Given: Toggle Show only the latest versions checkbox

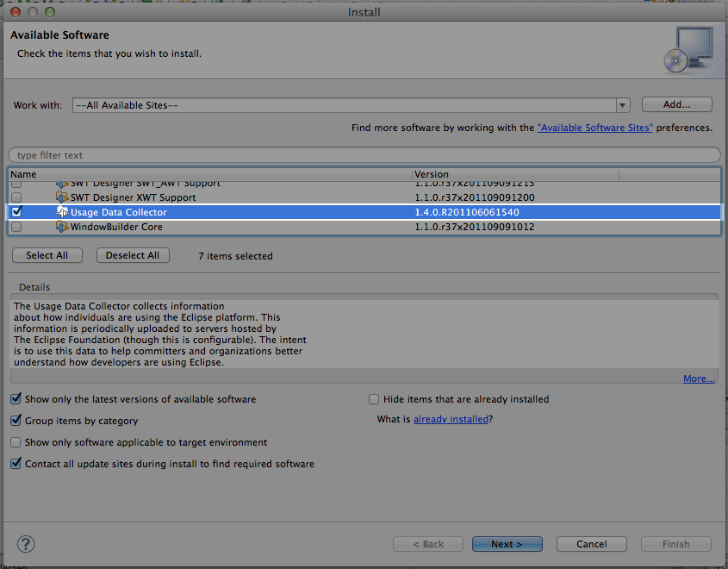Looking at the screenshot, I should pos(16,399).
